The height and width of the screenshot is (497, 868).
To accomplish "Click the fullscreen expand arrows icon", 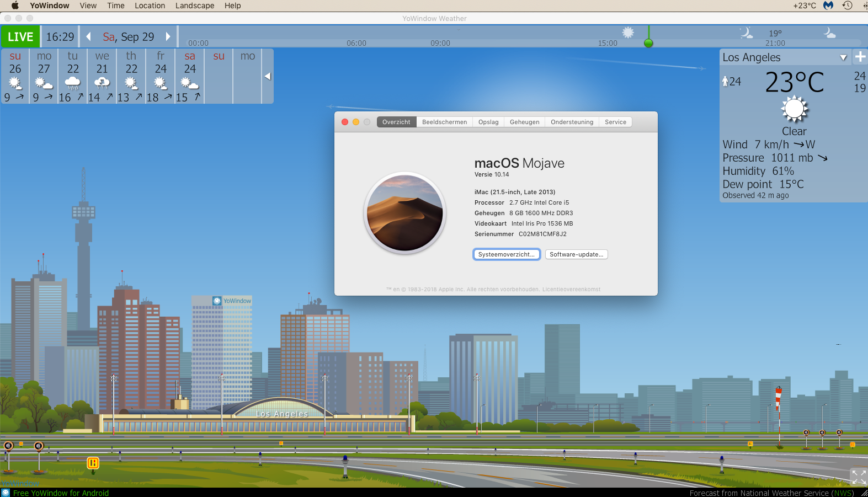I will pyautogui.click(x=859, y=477).
